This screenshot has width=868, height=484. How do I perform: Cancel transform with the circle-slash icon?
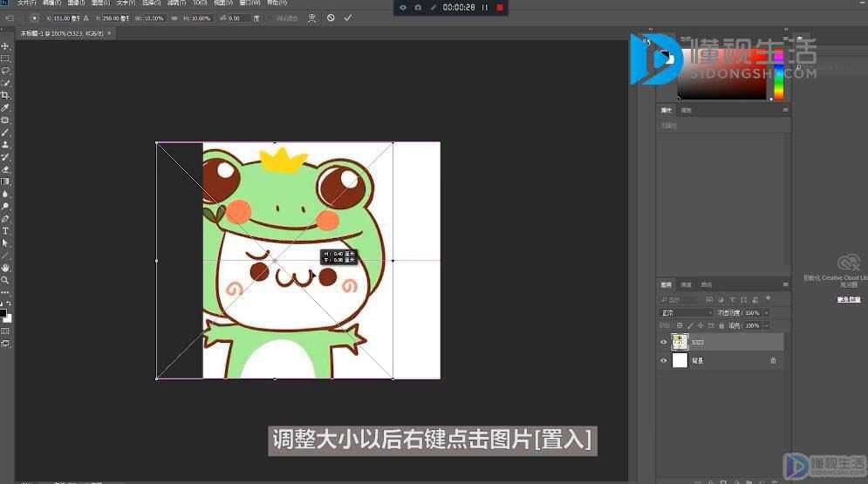(331, 17)
